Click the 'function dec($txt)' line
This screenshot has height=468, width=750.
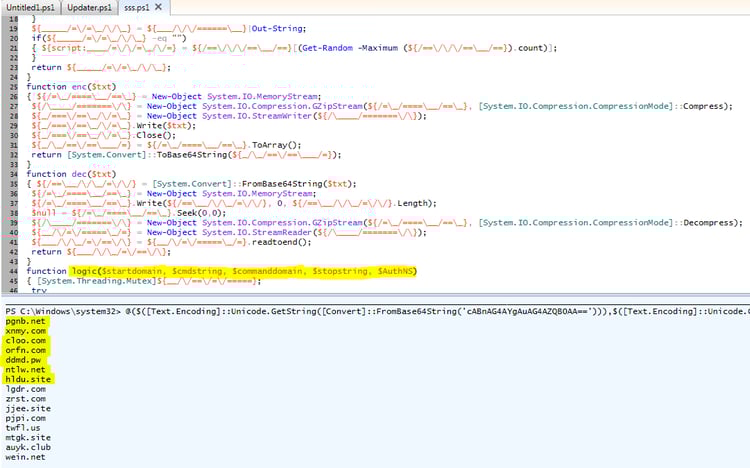[x=71, y=174]
